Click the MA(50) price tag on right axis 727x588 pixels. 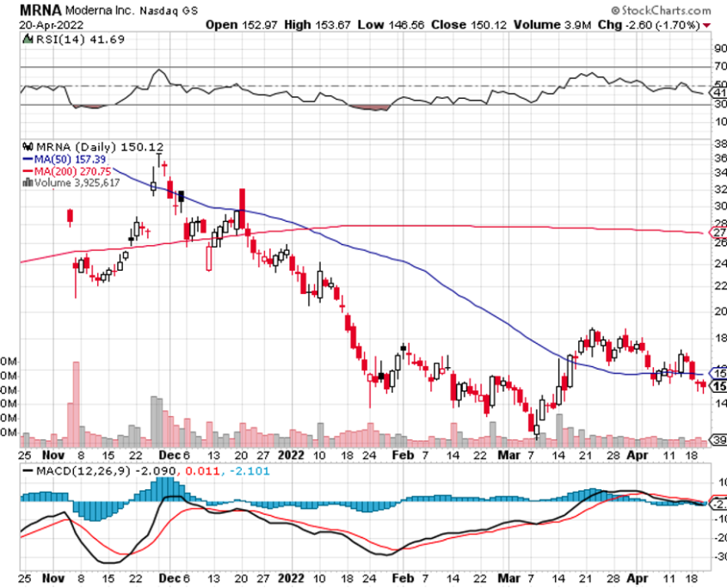[718, 373]
